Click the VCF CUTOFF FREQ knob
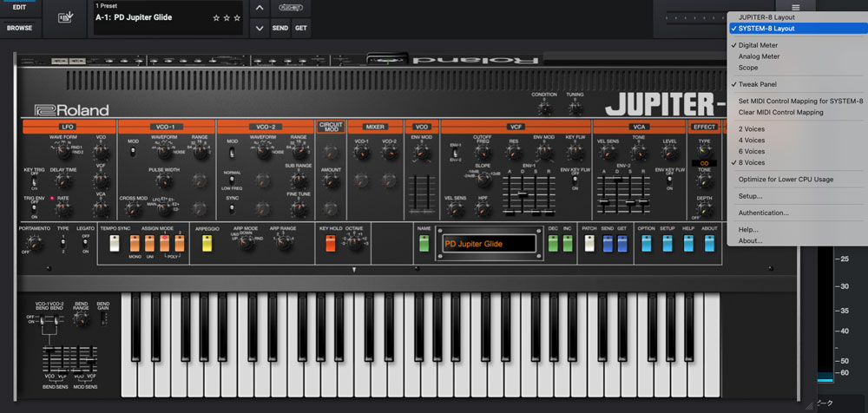This screenshot has width=868, height=413. pos(482,154)
